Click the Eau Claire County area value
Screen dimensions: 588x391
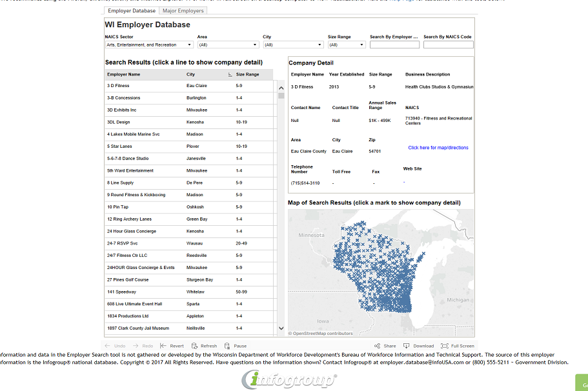click(309, 152)
